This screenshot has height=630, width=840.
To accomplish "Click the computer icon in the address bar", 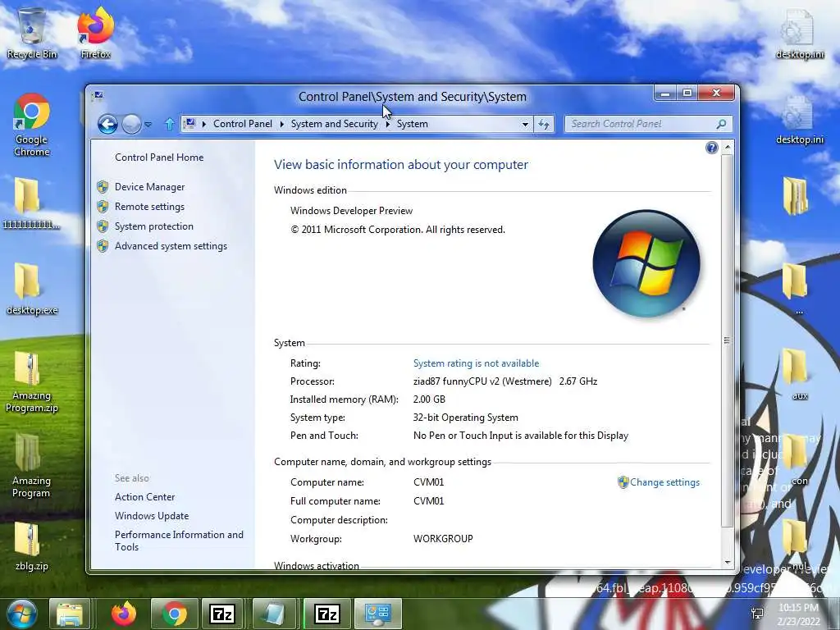I will pyautogui.click(x=189, y=124).
